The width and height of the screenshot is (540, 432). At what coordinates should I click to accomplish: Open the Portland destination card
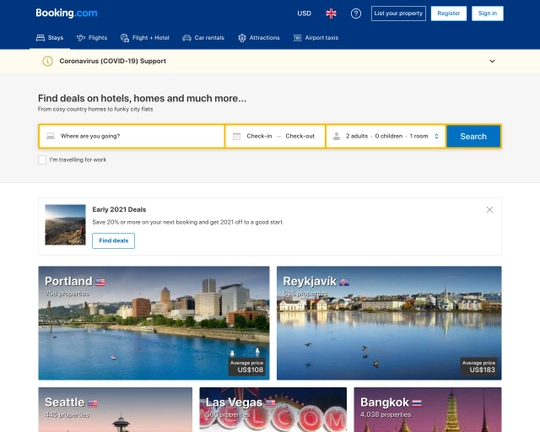pyautogui.click(x=154, y=323)
